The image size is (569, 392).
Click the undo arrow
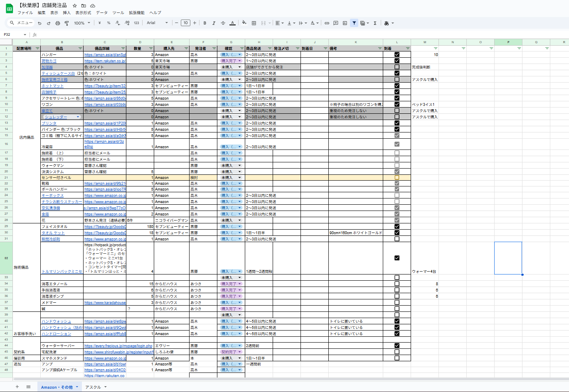[39, 23]
